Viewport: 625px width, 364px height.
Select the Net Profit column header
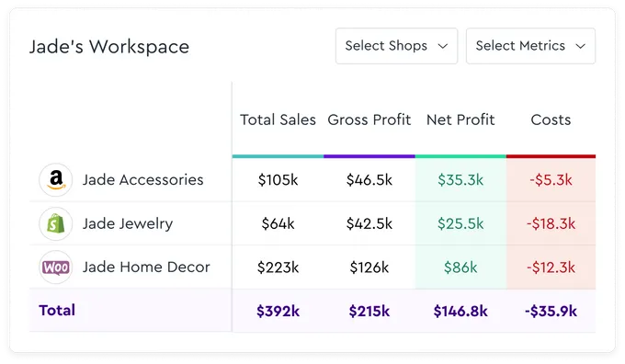[460, 119]
